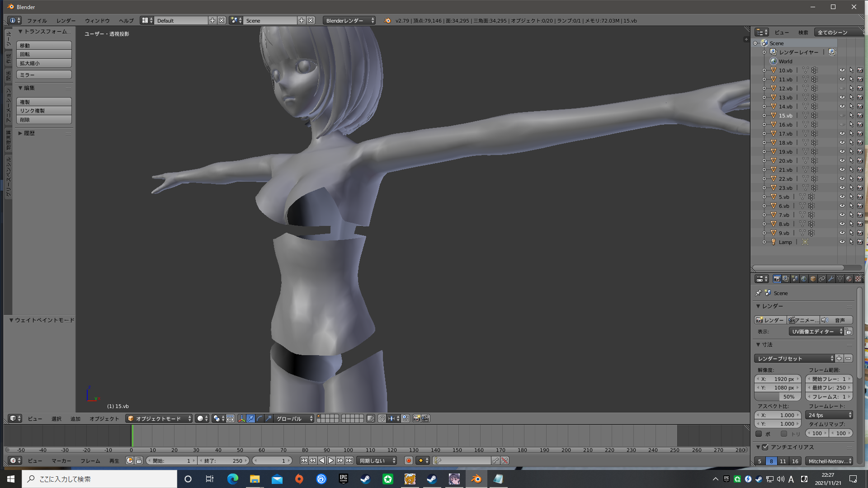
Task: Open the Render Presets dropdown
Action: [794, 358]
